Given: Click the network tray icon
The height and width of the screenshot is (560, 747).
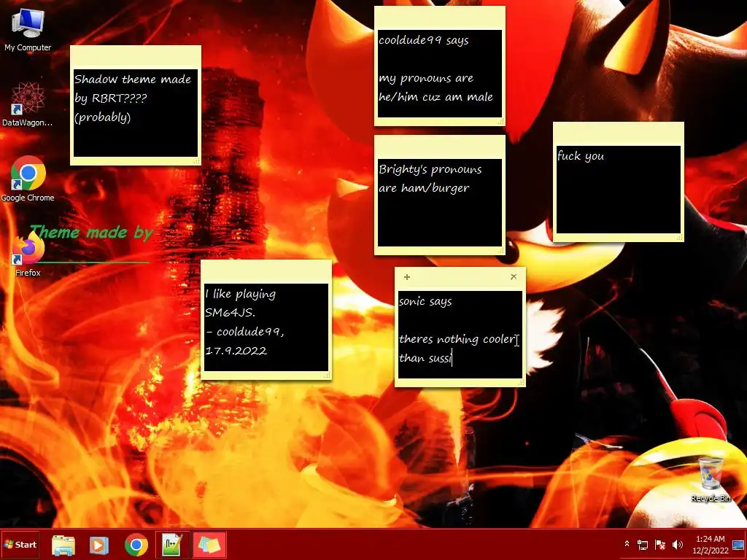Looking at the screenshot, I should click(x=643, y=545).
